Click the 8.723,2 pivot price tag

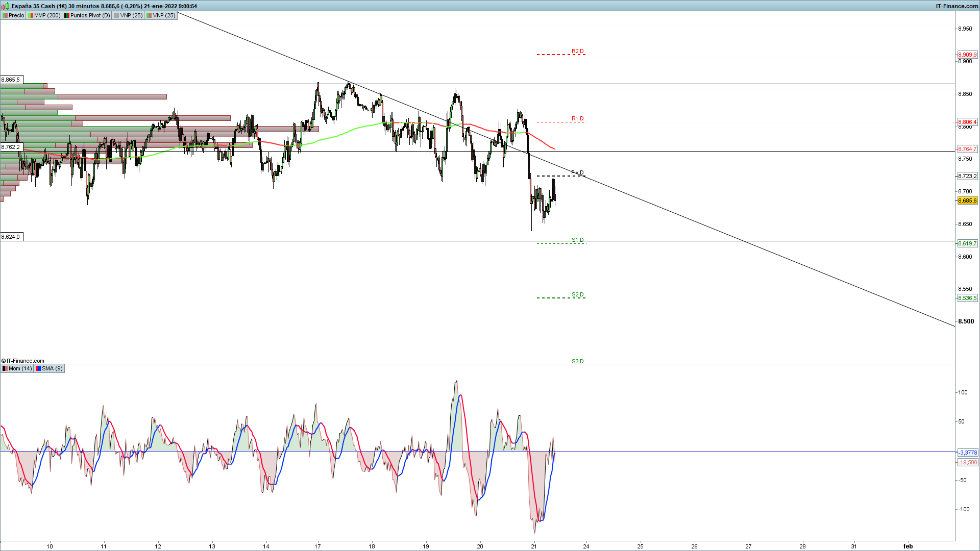click(x=967, y=176)
